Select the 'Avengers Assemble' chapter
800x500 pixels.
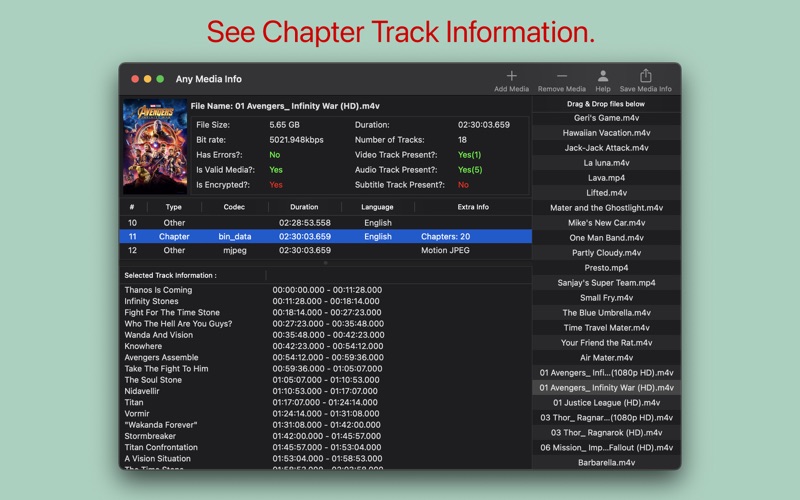point(326,357)
